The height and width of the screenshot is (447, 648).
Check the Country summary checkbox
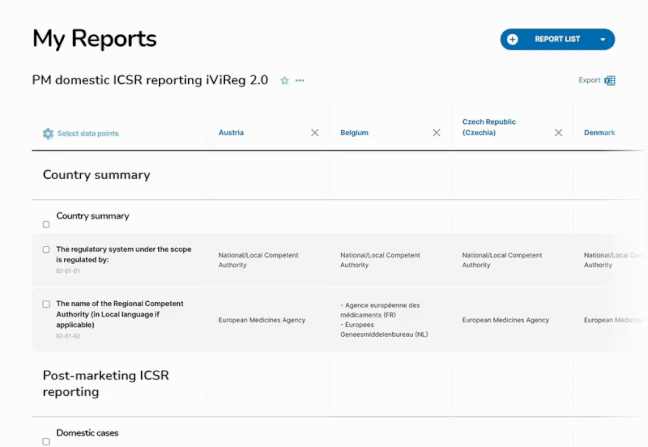[x=46, y=224]
